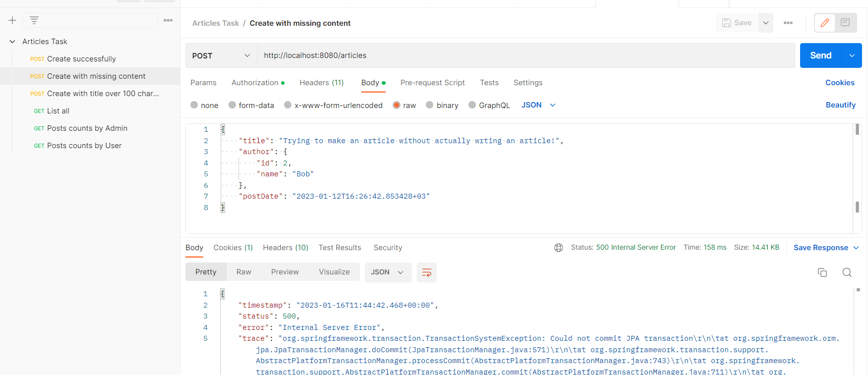868x375 pixels.
Task: Open the Tests tab
Action: click(x=489, y=83)
